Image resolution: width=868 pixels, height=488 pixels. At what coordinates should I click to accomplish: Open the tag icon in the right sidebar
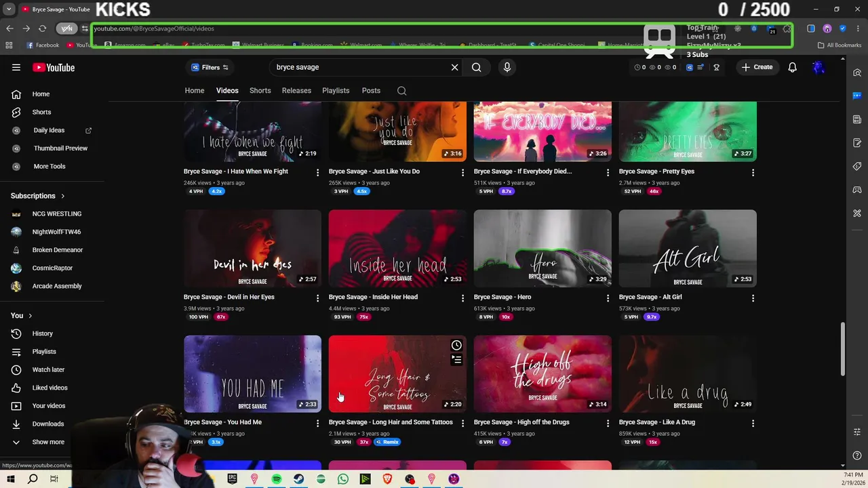pos(857,166)
